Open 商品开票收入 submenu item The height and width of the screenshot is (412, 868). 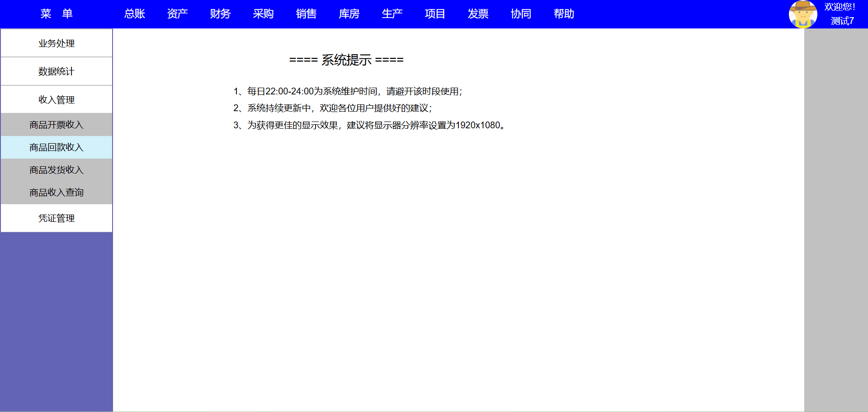57,125
